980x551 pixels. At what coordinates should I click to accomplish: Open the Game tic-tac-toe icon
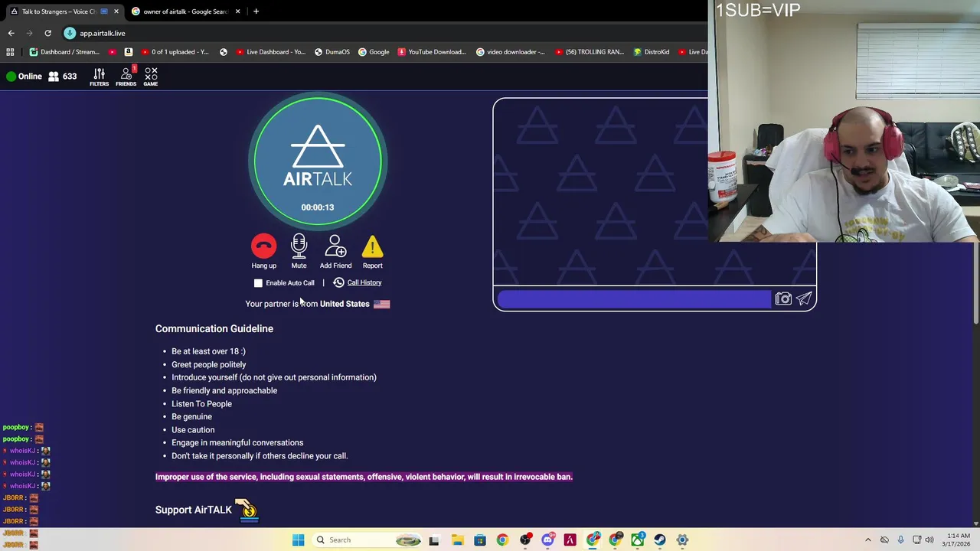click(x=151, y=77)
